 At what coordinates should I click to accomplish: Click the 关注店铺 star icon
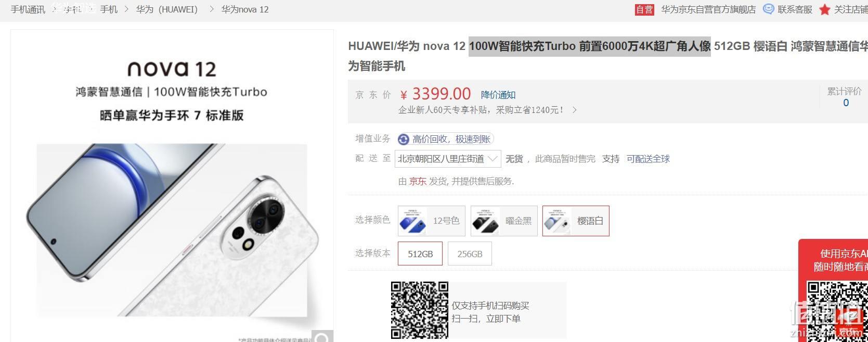824,9
